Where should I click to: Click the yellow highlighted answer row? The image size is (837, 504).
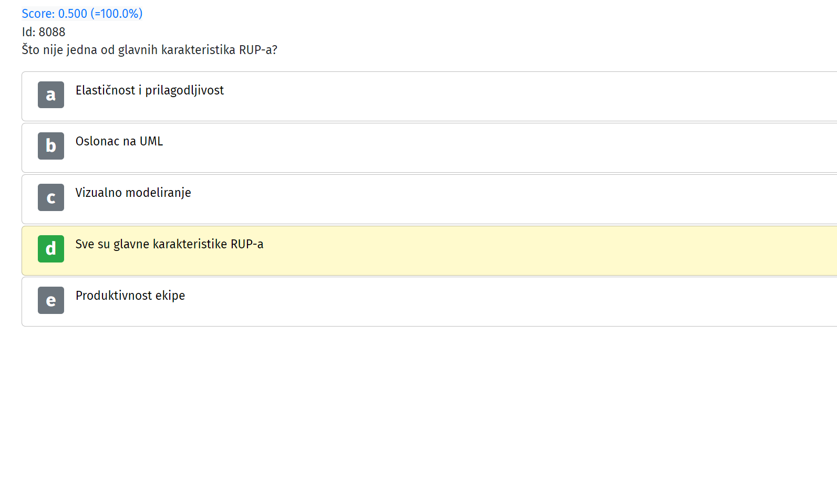(x=429, y=250)
